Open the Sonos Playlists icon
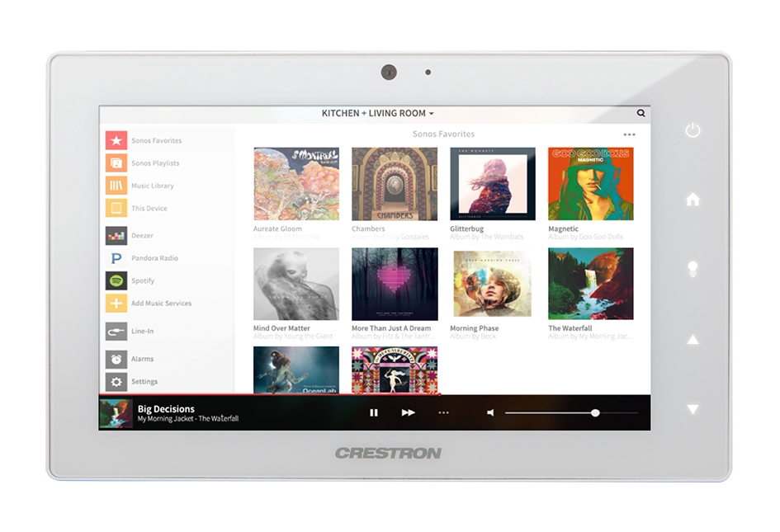The height and width of the screenshot is (532, 780). click(x=116, y=163)
